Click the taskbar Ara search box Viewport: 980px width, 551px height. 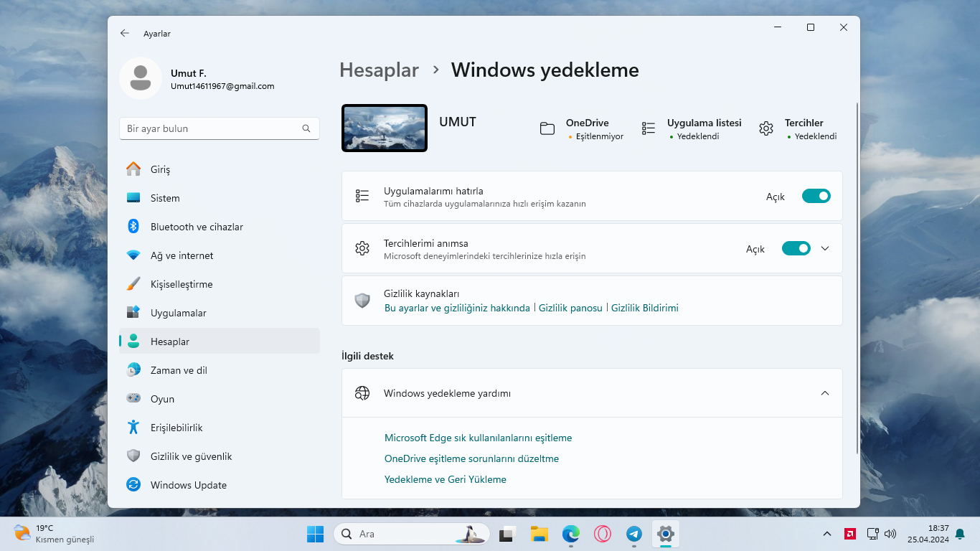[412, 534]
